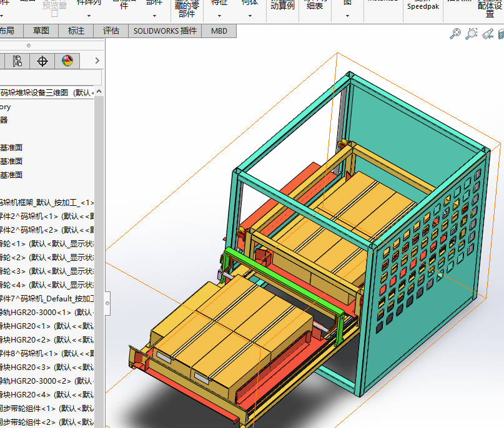Click the Speedpak toolbar command
This screenshot has height=428, width=504.
tap(423, 6)
